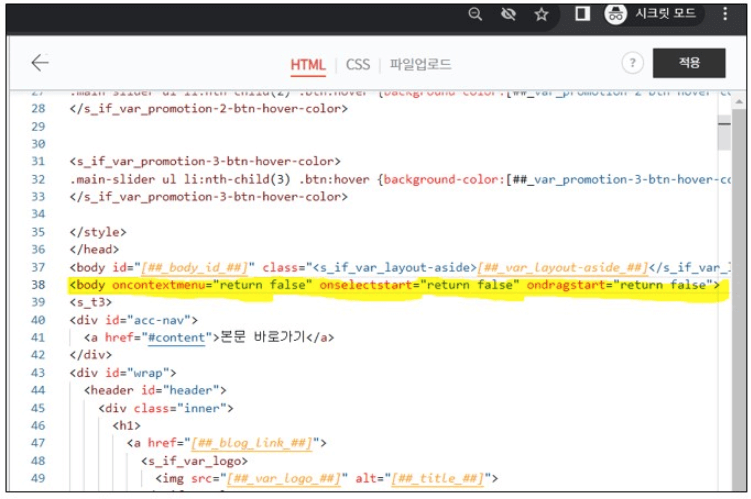Viewport: 751px width, 499px height.
Task: Click the [##_body_id_##] placeholder on line 37
Action: point(194,268)
